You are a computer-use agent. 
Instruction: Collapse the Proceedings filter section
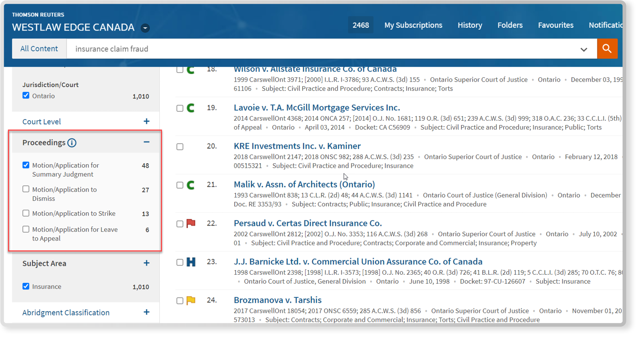pos(147,142)
